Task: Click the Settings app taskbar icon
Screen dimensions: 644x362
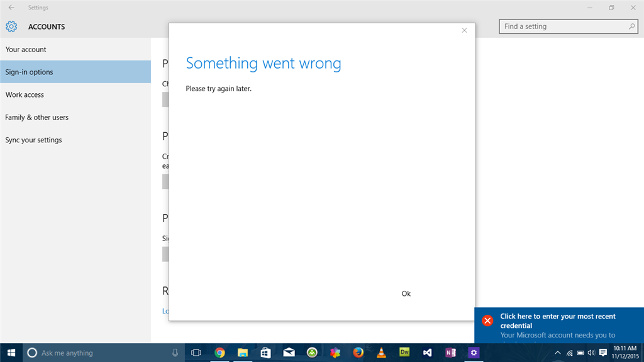Action: [x=474, y=353]
